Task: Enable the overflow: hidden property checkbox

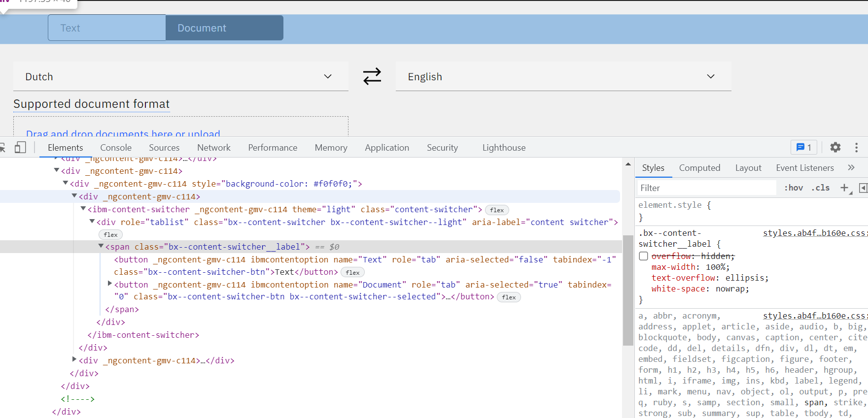Action: [643, 256]
